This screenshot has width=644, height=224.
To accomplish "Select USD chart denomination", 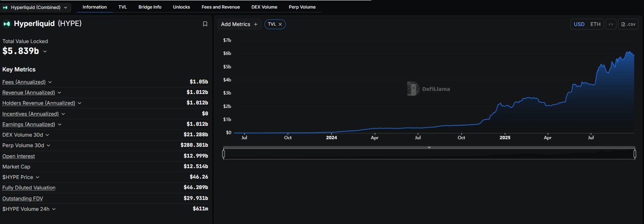I will click(x=579, y=24).
